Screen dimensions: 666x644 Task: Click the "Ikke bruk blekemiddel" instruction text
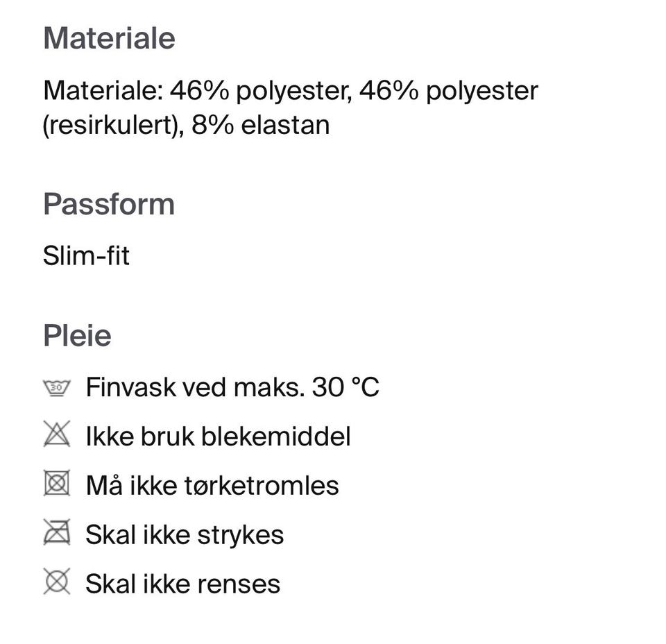pyautogui.click(x=218, y=437)
